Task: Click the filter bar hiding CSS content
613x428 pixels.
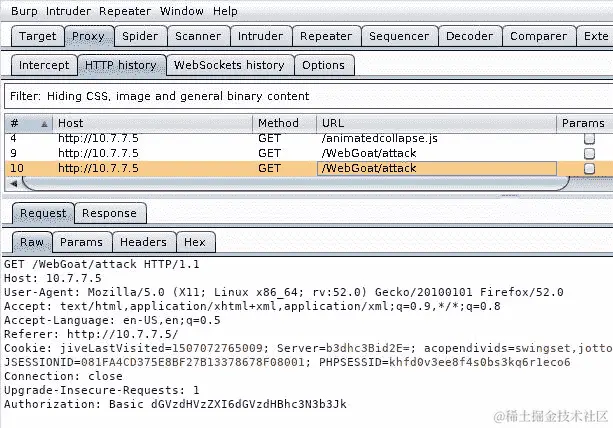Action: click(308, 97)
